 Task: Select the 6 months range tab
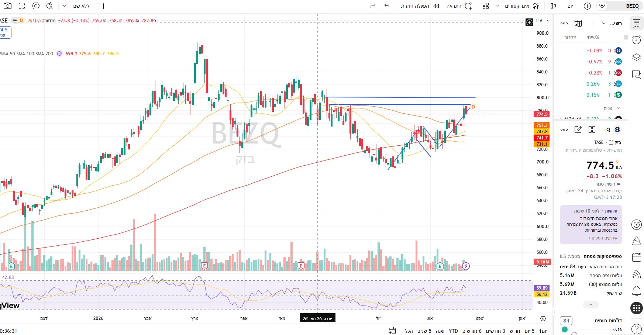coord(472,331)
